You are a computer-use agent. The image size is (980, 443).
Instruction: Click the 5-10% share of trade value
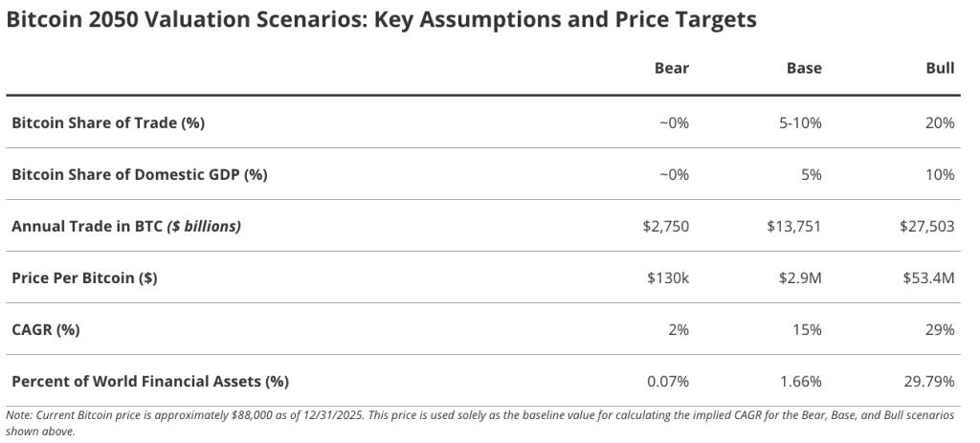click(799, 122)
